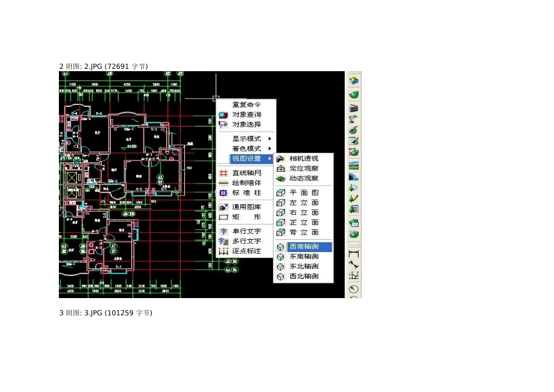Screen dimensions: 554x392
Task: Switch to 平面图 plan view
Action: point(303,192)
